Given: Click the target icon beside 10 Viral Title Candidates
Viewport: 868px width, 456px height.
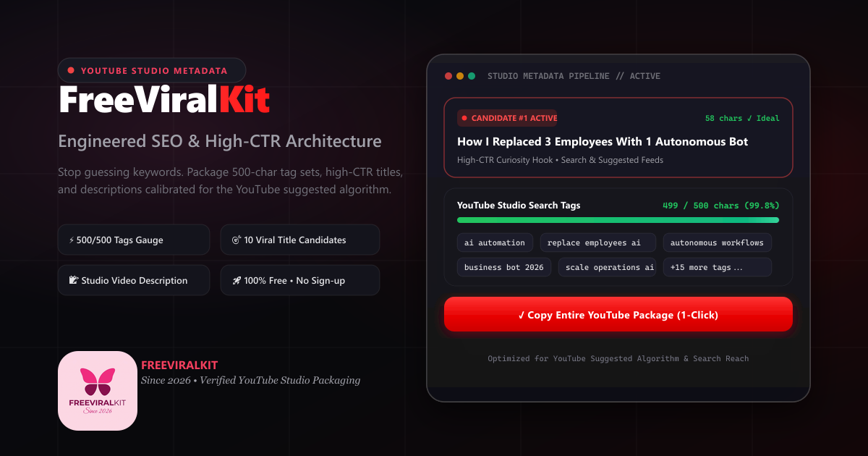Looking at the screenshot, I should click(x=236, y=240).
